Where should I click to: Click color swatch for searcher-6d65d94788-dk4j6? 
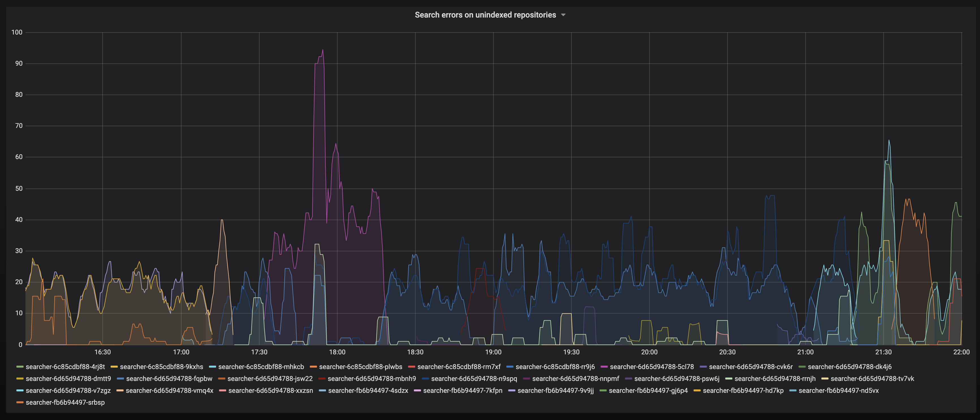[x=802, y=367]
